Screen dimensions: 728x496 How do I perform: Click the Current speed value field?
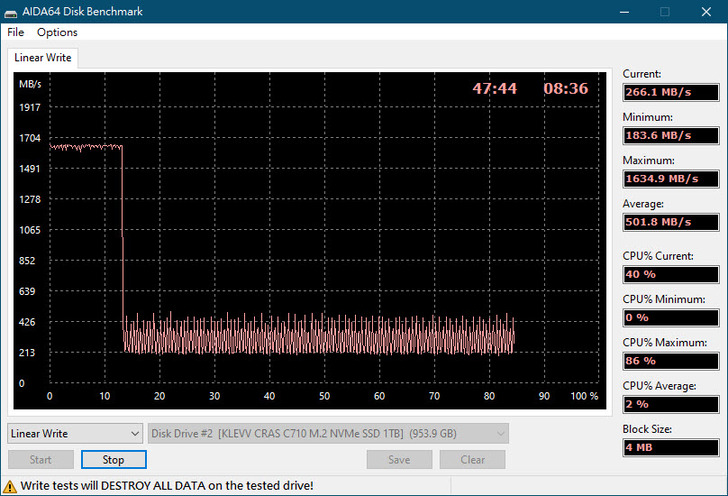pos(671,92)
